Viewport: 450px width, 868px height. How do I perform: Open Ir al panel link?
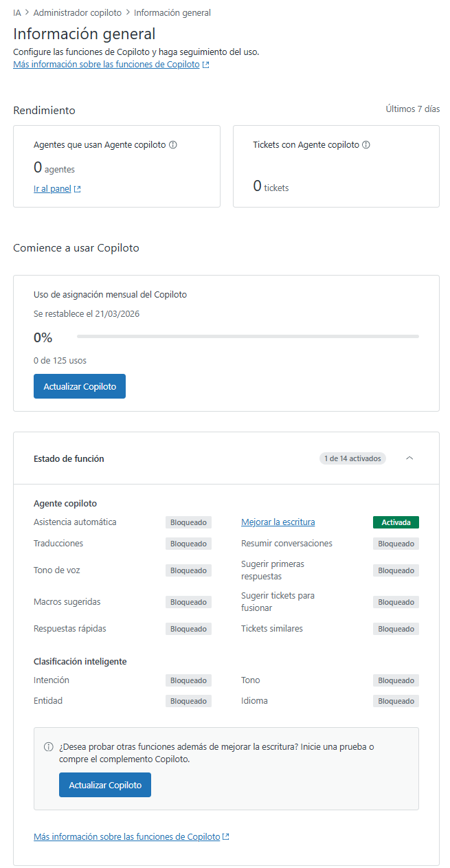click(x=52, y=189)
